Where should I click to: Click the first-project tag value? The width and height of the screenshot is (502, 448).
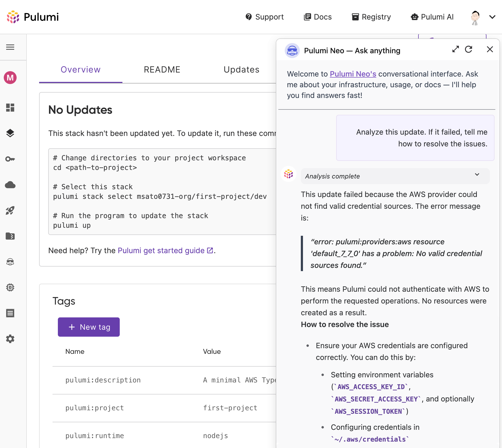(230, 408)
